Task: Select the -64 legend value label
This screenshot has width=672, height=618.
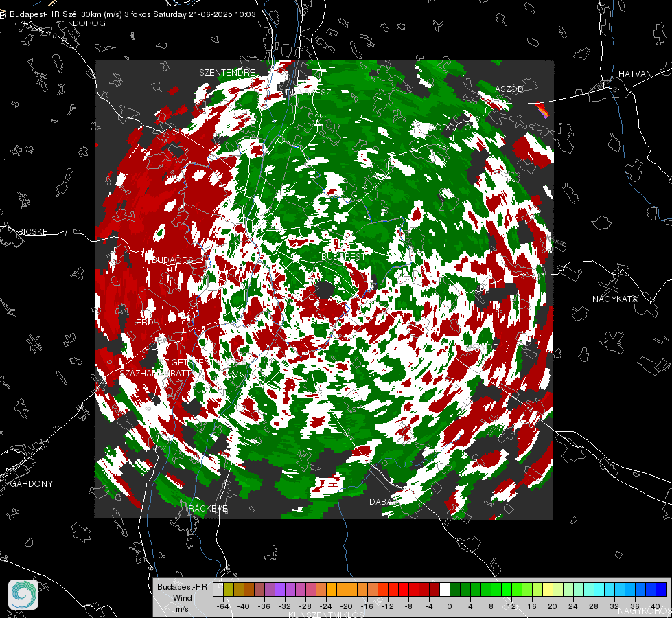Action: (x=223, y=606)
